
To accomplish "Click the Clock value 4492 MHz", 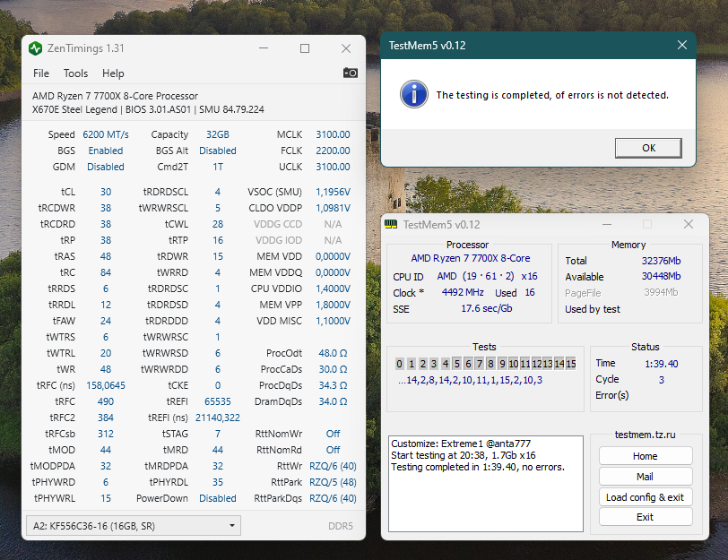I will coord(463,292).
